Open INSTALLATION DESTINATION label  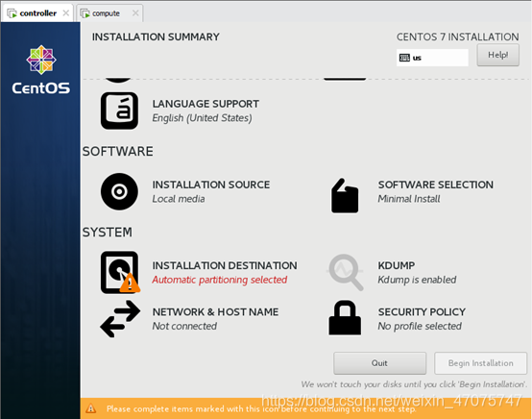[x=225, y=265]
